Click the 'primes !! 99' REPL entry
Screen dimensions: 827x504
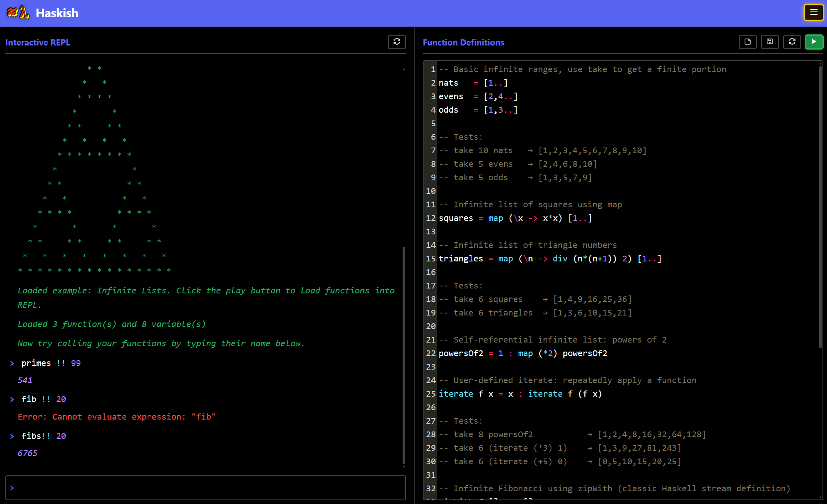(51, 363)
